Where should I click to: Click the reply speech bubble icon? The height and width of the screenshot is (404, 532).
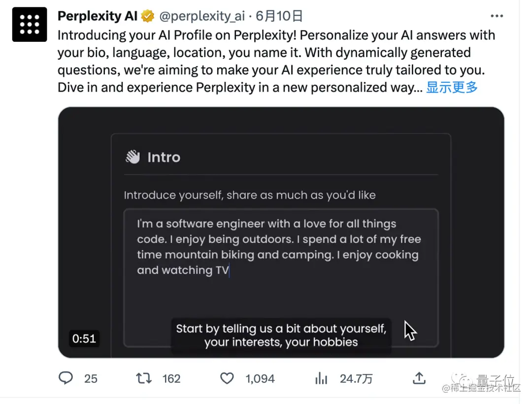click(66, 378)
